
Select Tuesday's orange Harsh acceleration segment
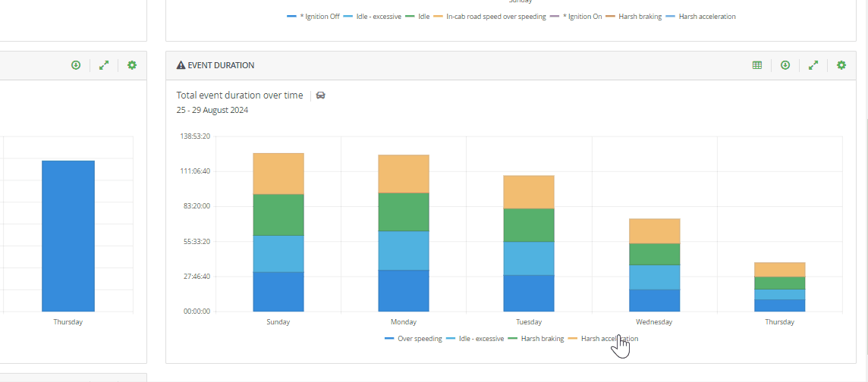pyautogui.click(x=529, y=192)
